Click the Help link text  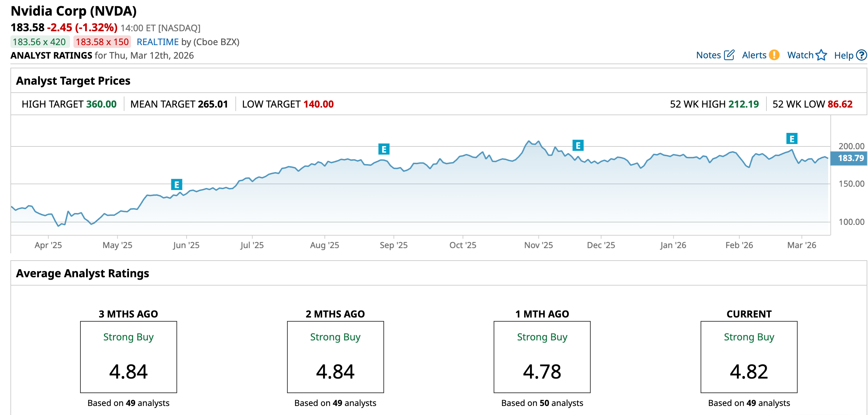coord(843,56)
